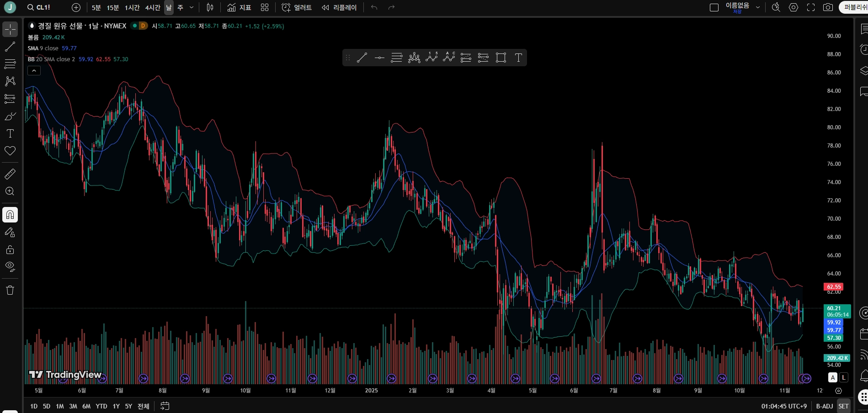Create an alert with 얼러트

click(297, 7)
